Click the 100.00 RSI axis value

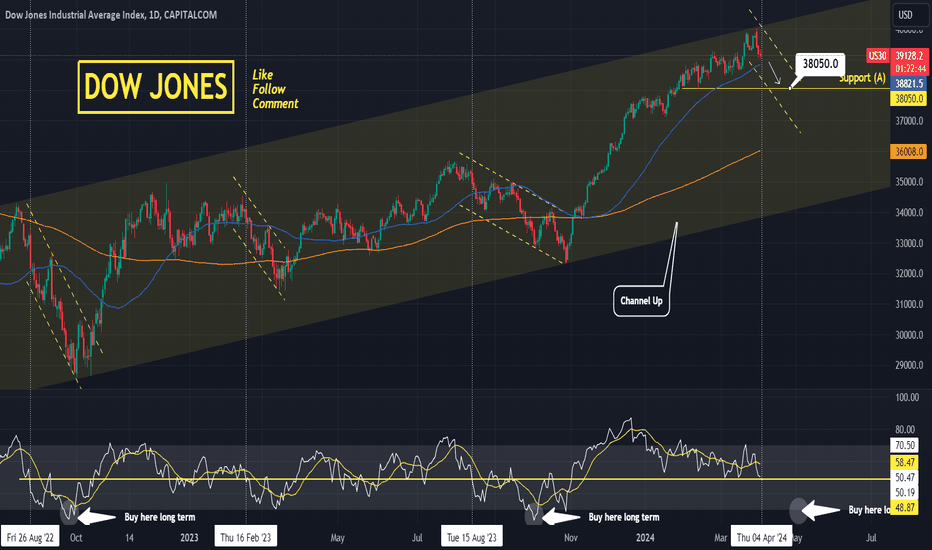click(x=907, y=397)
